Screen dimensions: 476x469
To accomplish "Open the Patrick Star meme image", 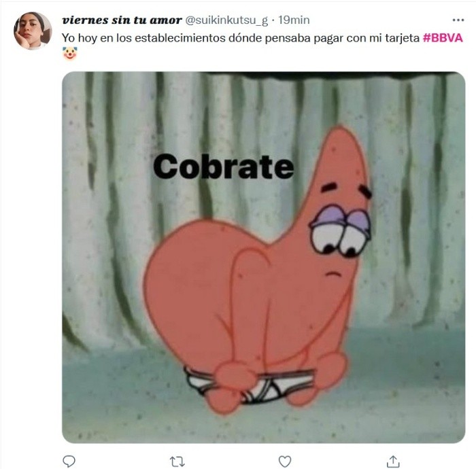I will (264, 257).
